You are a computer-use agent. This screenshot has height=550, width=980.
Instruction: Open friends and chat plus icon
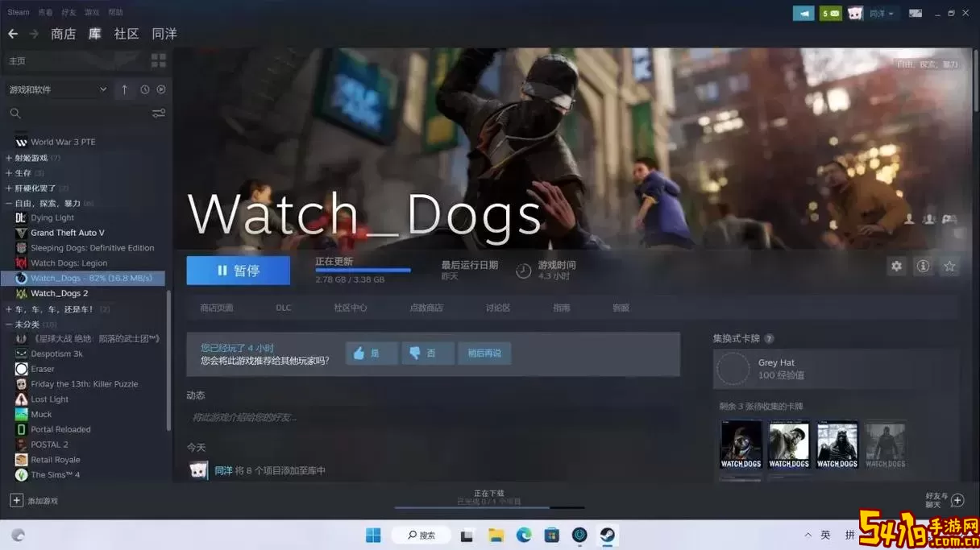coord(957,500)
